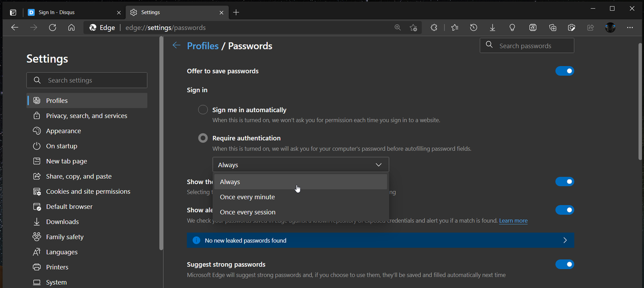Switch to the Sign In - Disqus tab

75,12
